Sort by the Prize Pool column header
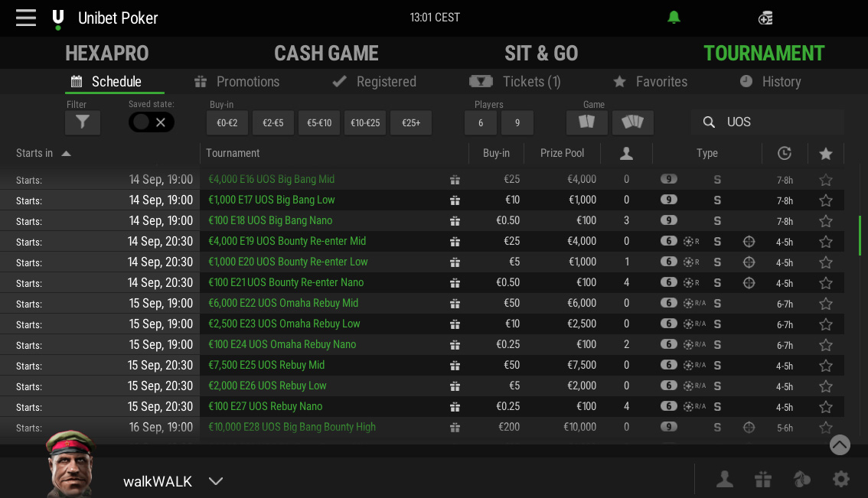 tap(562, 153)
